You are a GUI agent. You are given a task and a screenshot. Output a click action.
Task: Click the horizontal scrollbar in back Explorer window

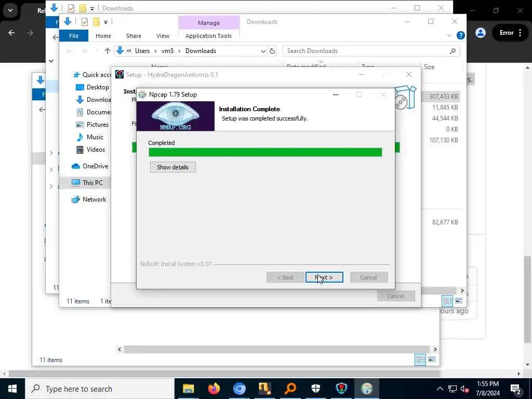tap(277, 349)
